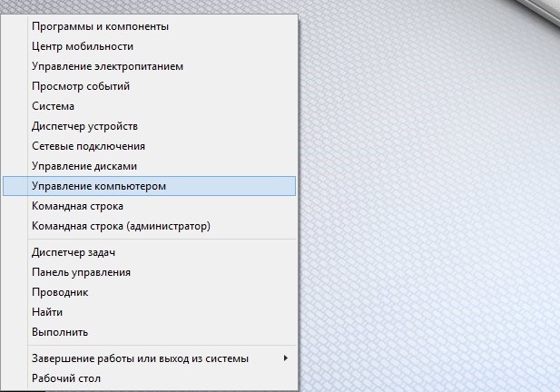Click the Система menu item

coord(149,106)
